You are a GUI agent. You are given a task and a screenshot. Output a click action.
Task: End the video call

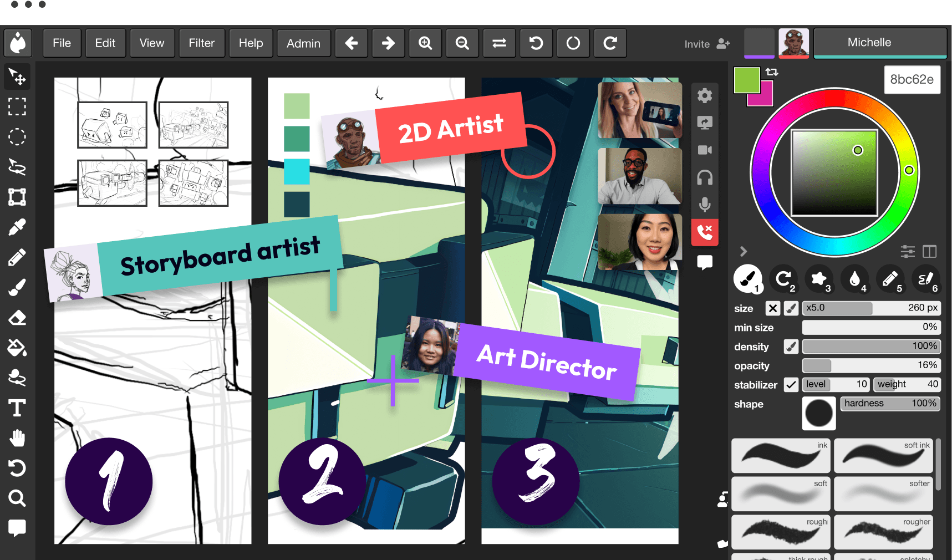[x=705, y=232]
